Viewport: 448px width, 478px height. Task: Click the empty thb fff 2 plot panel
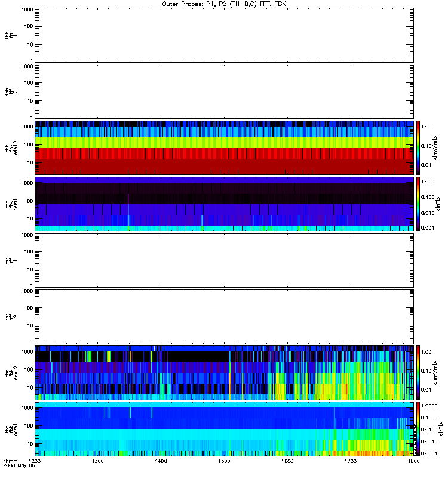click(x=225, y=91)
